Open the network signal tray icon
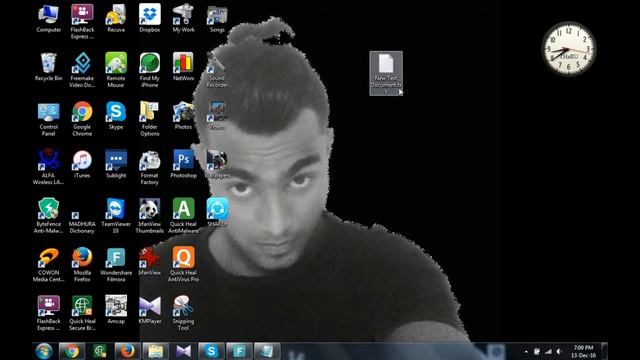640x360 pixels. pyautogui.click(x=548, y=351)
